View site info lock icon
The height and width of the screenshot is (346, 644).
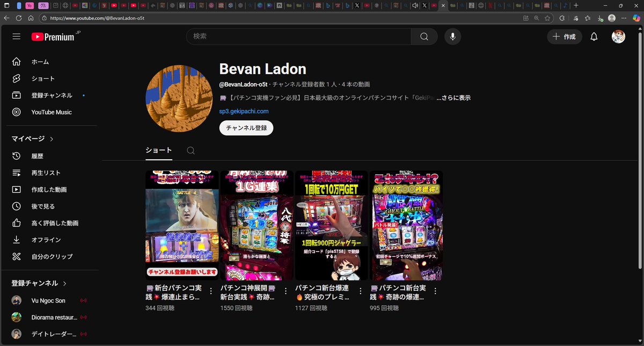click(x=44, y=18)
